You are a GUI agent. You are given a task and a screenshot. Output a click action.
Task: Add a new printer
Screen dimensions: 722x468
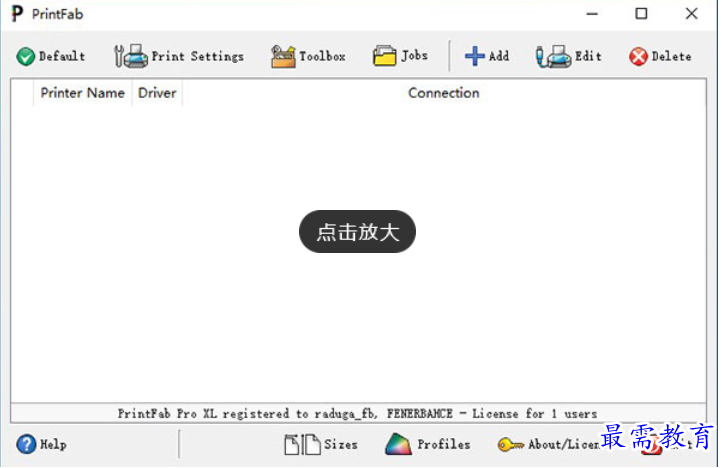[x=487, y=57]
